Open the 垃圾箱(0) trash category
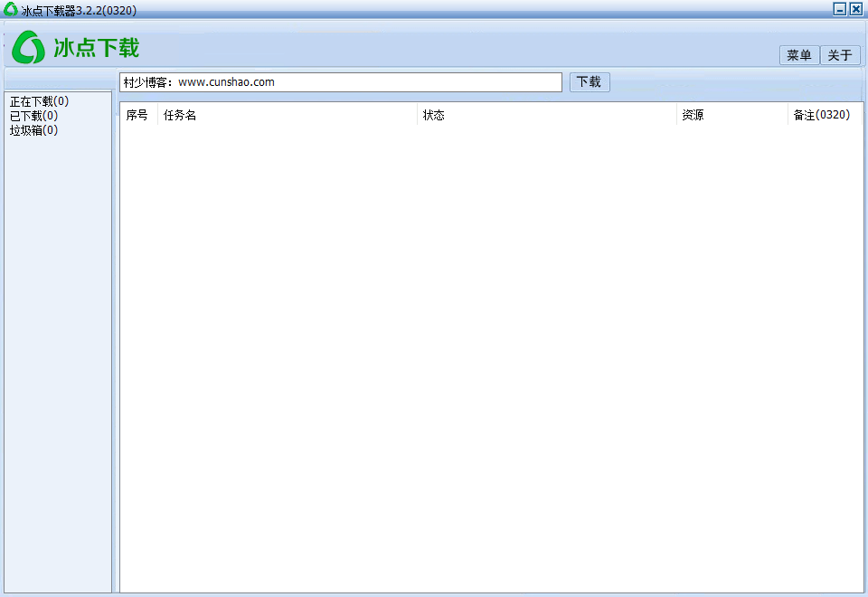This screenshot has height=597, width=868. tap(33, 130)
